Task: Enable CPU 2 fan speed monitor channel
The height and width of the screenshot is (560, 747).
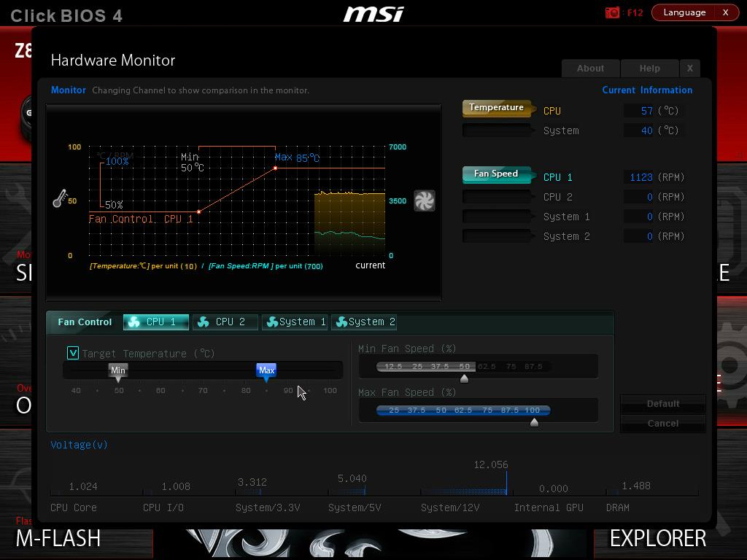Action: coord(496,197)
